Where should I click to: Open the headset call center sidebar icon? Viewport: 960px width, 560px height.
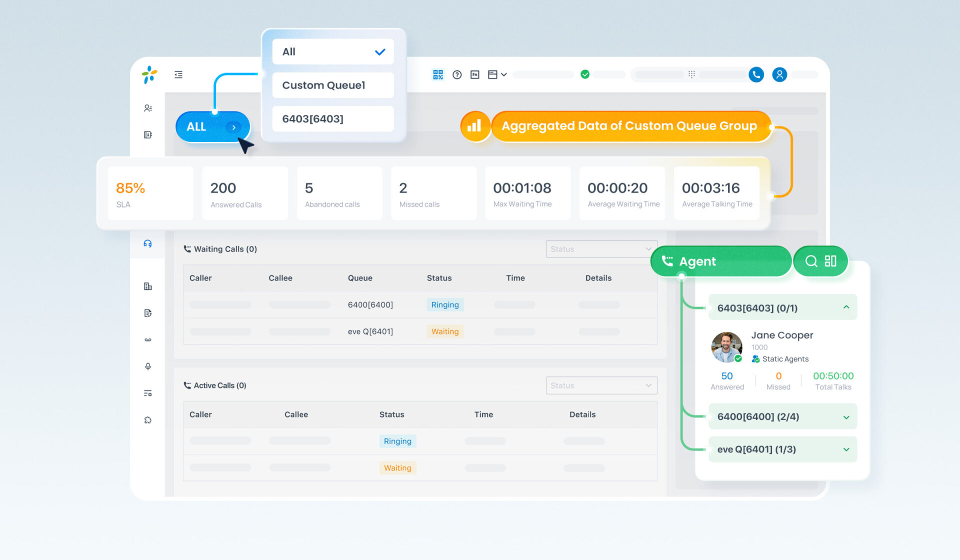[147, 243]
